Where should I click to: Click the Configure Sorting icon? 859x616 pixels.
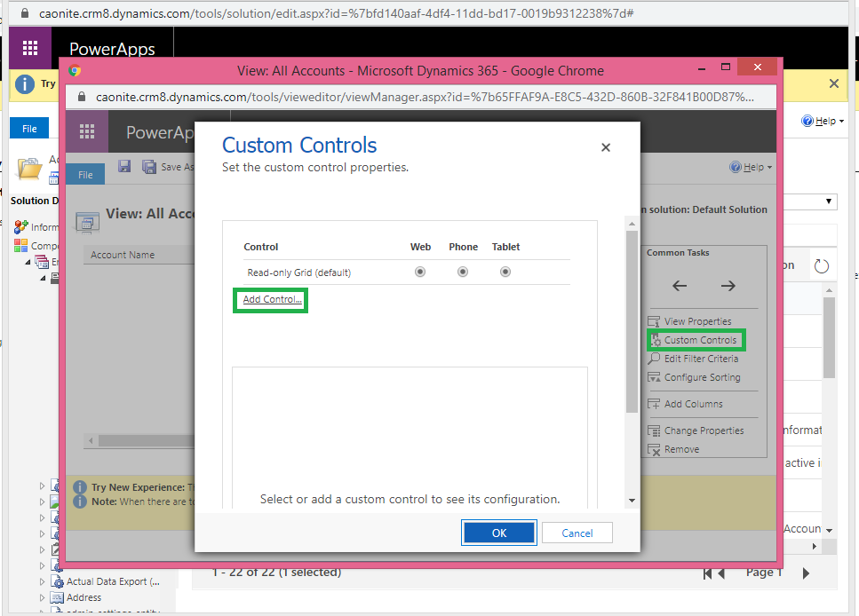[x=654, y=377]
